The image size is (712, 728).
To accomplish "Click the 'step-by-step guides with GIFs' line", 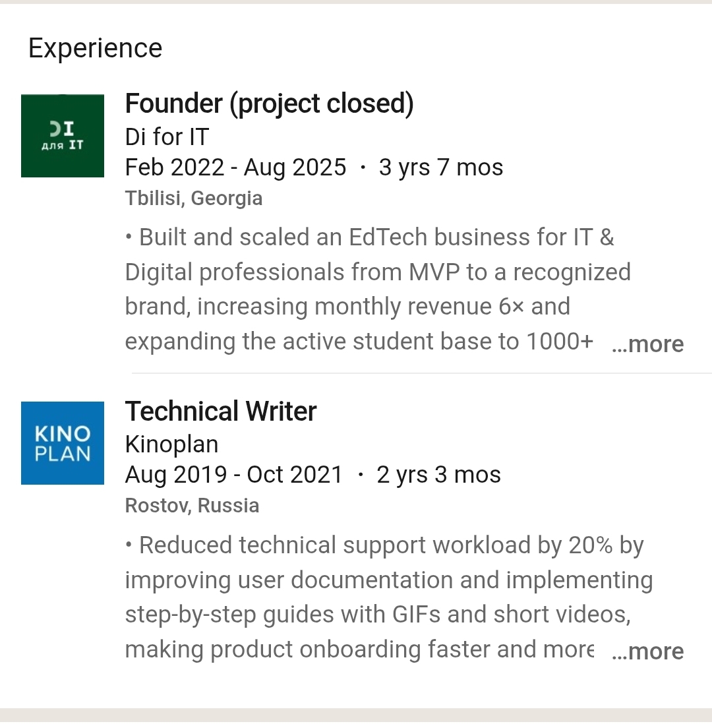I will [x=377, y=615].
